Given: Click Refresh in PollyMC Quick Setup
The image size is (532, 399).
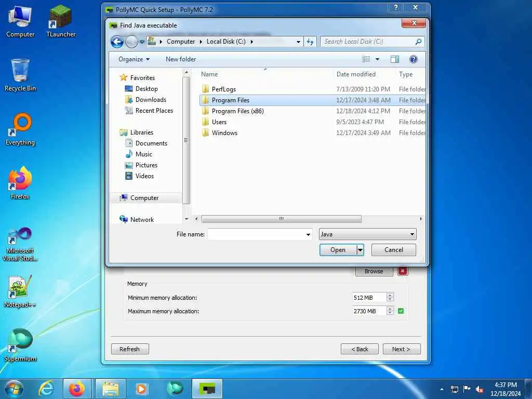Looking at the screenshot, I should 129,349.
